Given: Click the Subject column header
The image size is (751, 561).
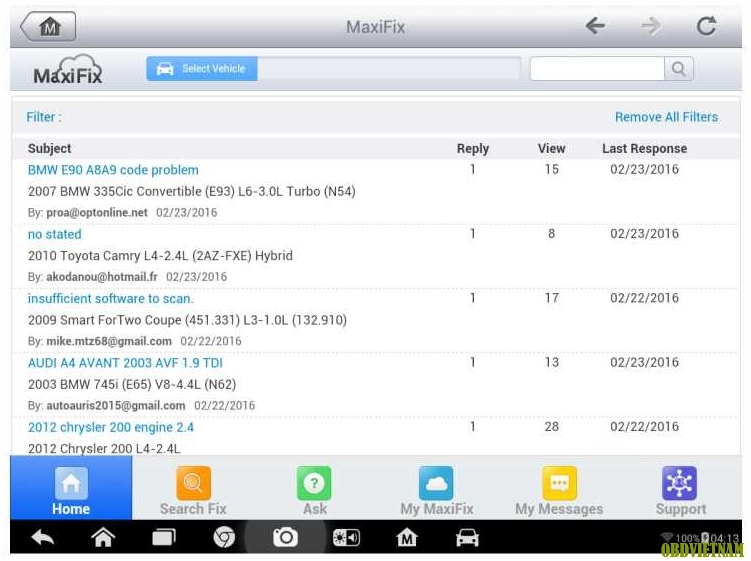Looking at the screenshot, I should 49,149.
